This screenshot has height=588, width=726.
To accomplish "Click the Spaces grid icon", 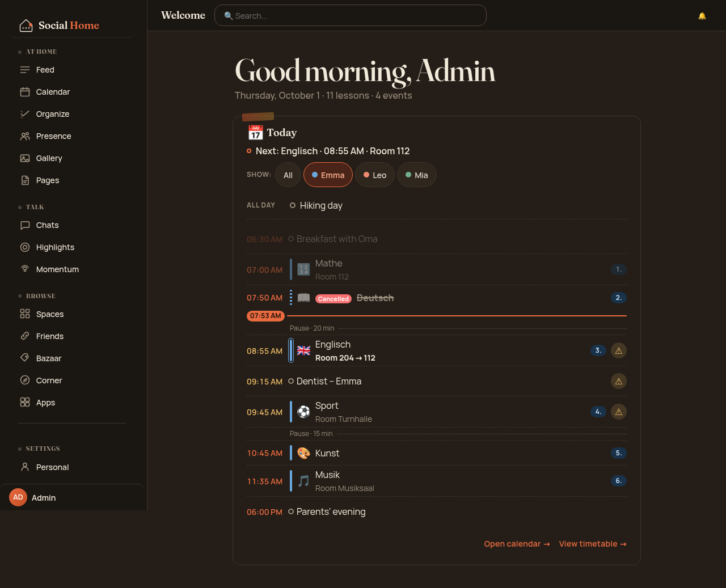I will pyautogui.click(x=25, y=314).
